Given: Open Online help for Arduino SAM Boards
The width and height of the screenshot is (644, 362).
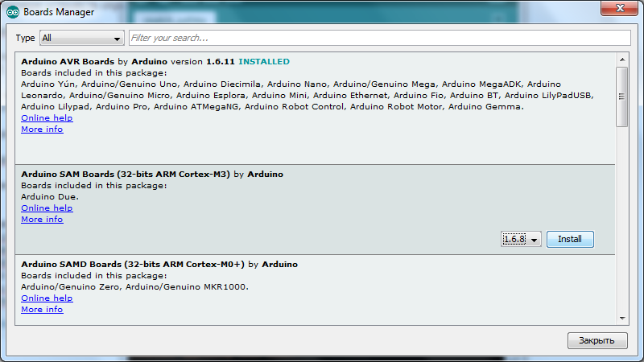Looking at the screenshot, I should pos(47,208).
